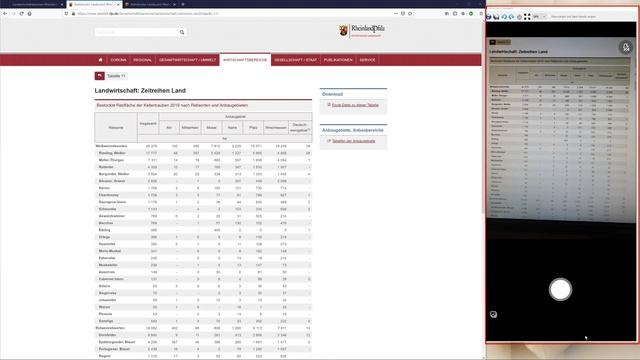The width and height of the screenshot is (640, 360).
Task: Open the SERVICE menu item
Action: pyautogui.click(x=367, y=60)
